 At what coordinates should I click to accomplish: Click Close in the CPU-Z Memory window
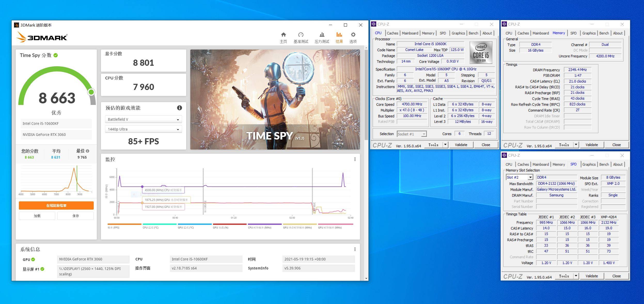point(616,145)
